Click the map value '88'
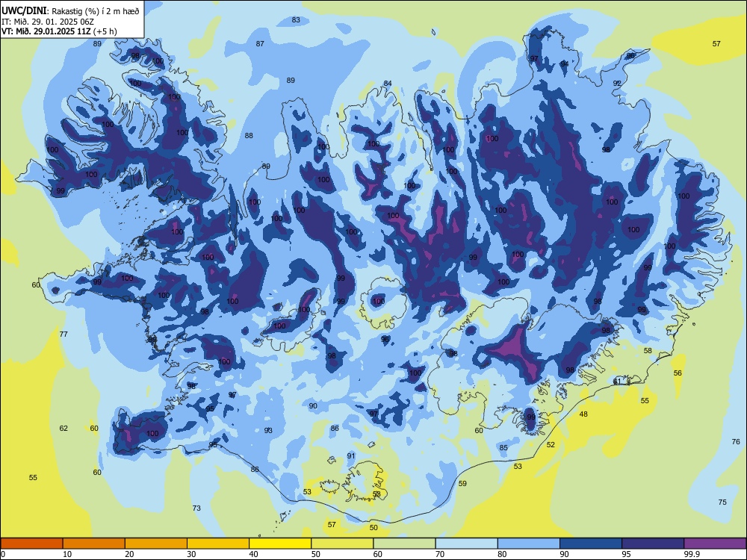This screenshot has width=747, height=560. (x=249, y=136)
